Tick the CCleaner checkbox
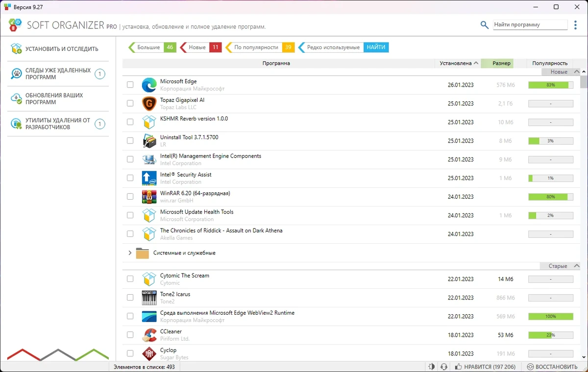 (x=130, y=334)
